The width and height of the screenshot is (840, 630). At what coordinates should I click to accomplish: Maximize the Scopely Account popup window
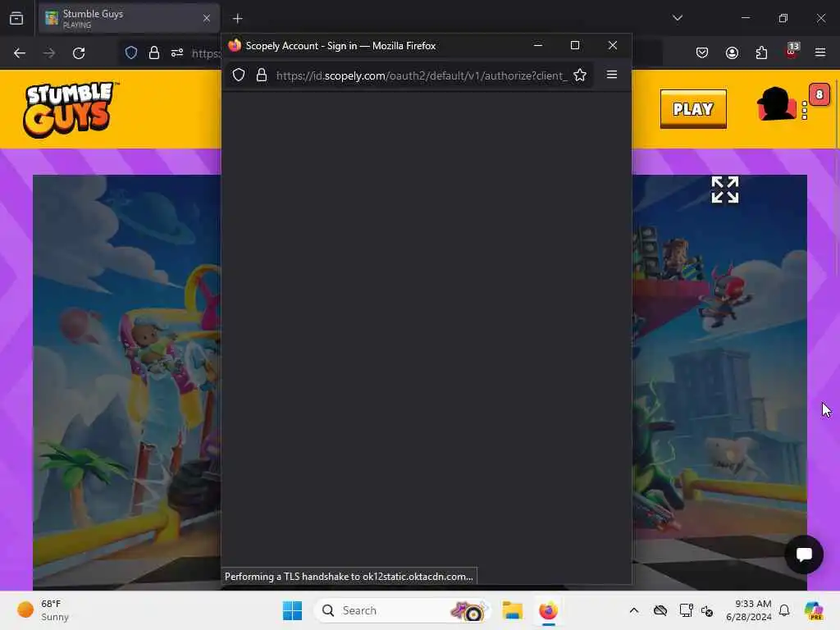pyautogui.click(x=575, y=46)
